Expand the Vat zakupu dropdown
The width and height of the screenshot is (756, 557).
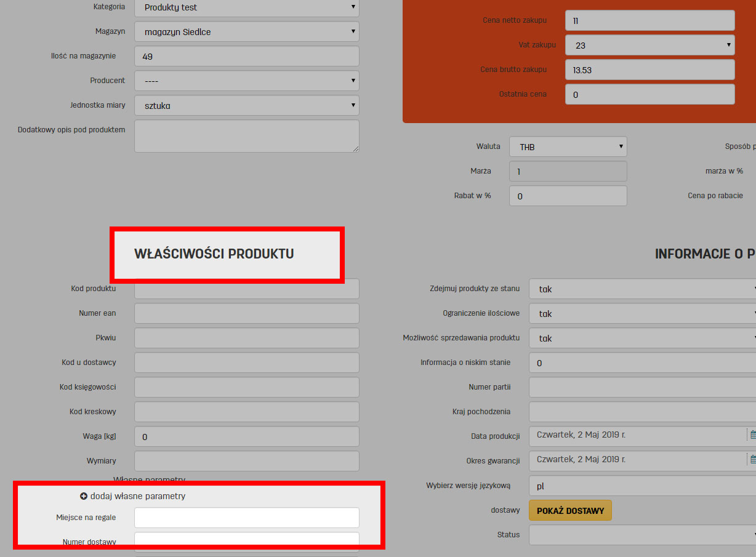pyautogui.click(x=649, y=45)
